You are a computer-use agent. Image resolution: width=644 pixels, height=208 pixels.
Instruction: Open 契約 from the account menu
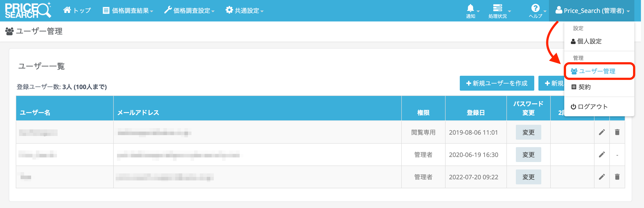click(584, 87)
